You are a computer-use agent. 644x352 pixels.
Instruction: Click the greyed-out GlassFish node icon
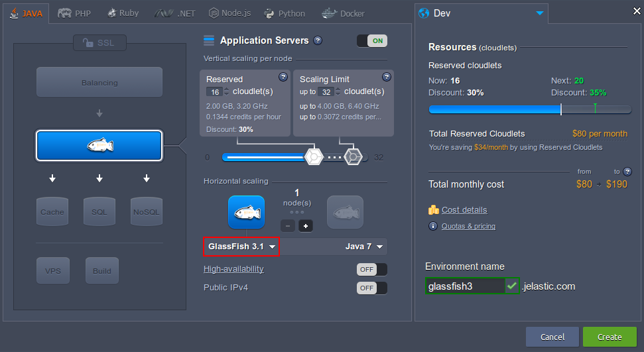[345, 212]
